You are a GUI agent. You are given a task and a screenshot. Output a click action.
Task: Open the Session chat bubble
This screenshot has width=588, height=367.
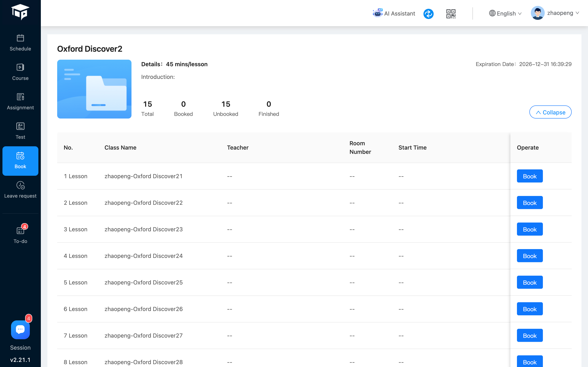pyautogui.click(x=20, y=330)
